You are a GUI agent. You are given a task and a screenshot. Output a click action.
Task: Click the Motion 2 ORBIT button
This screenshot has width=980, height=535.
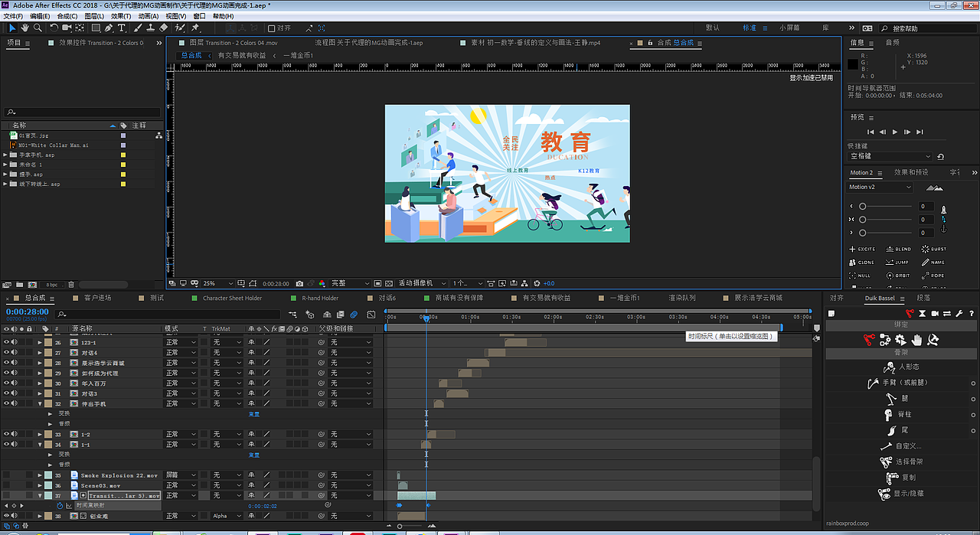(x=898, y=276)
